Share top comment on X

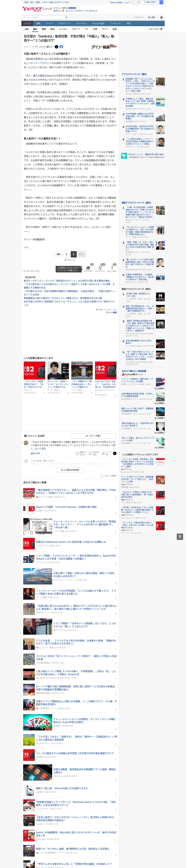coord(115,454)
